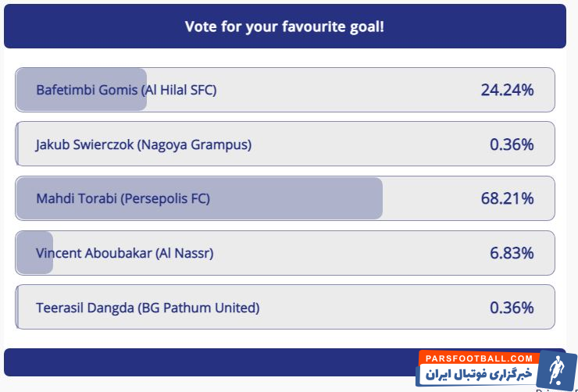Click the thin left bar on Swierczok's row
Image resolution: width=578 pixels, height=392 pixels.
pyautogui.click(x=16, y=144)
